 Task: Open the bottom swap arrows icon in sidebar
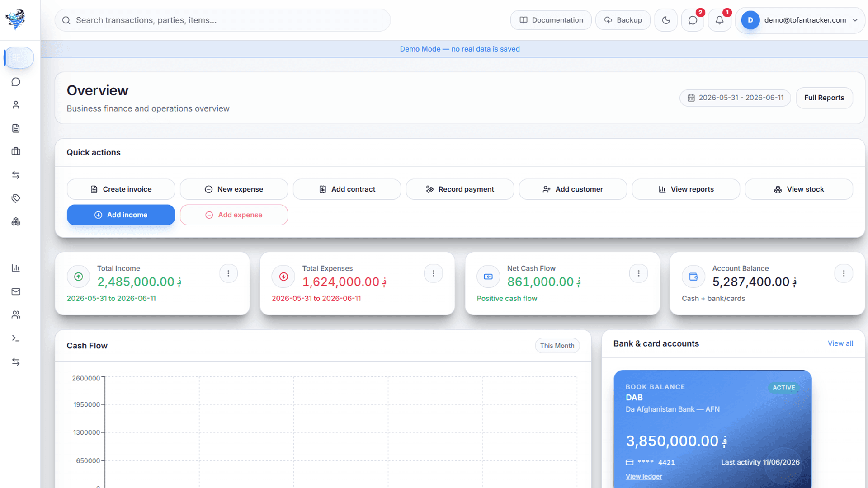[x=16, y=361]
